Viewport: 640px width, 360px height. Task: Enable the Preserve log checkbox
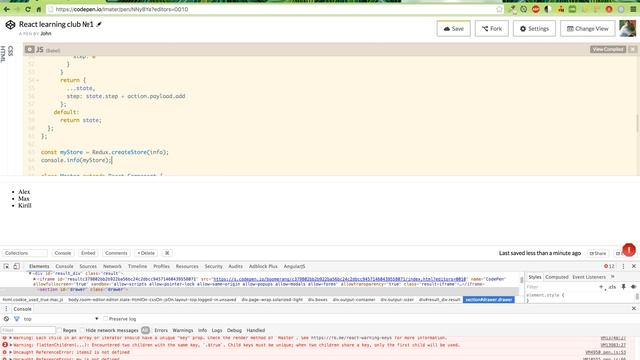(105, 319)
